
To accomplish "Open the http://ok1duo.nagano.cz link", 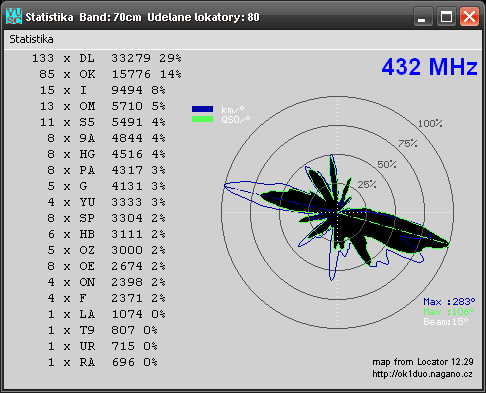I will coord(422,374).
